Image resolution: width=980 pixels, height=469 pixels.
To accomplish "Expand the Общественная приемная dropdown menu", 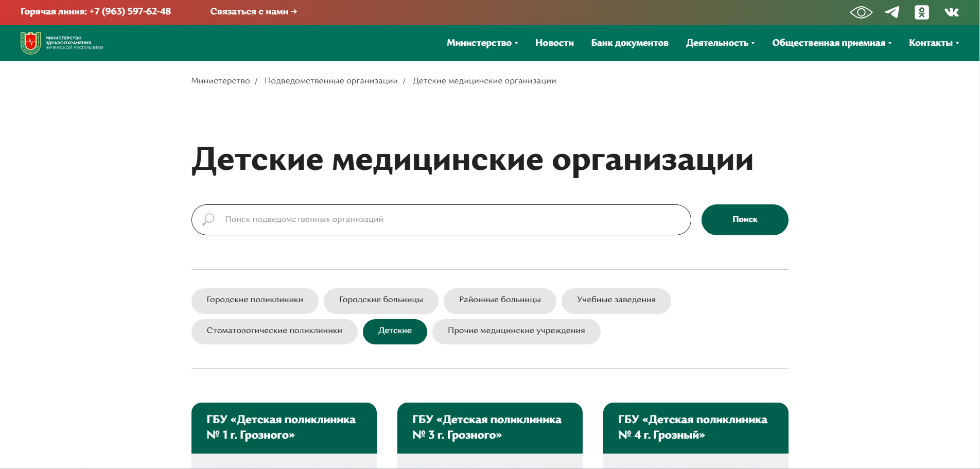I will 832,43.
